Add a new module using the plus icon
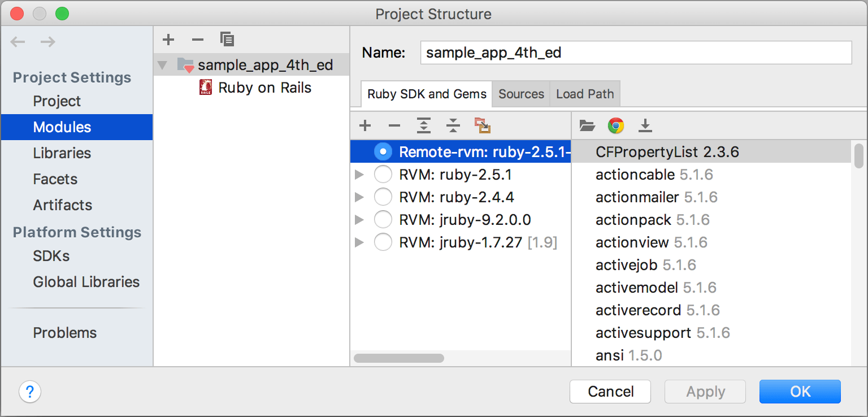The width and height of the screenshot is (868, 417). click(x=168, y=40)
